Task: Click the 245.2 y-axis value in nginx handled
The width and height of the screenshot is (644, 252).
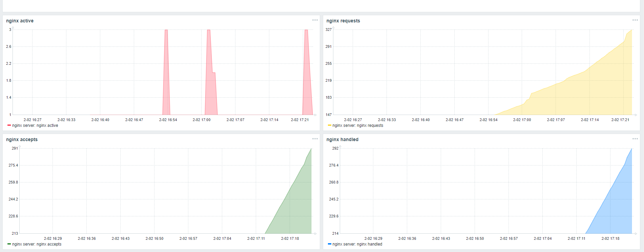Action: click(x=334, y=199)
